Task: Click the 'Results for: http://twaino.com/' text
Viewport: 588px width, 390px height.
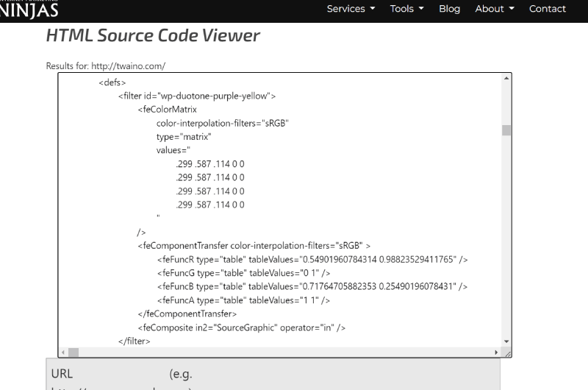Action: [106, 66]
